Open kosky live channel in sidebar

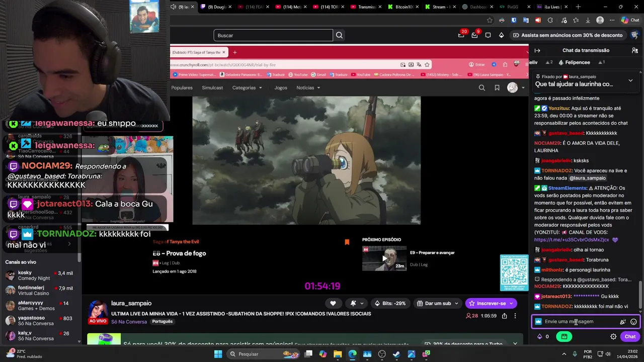(41, 276)
